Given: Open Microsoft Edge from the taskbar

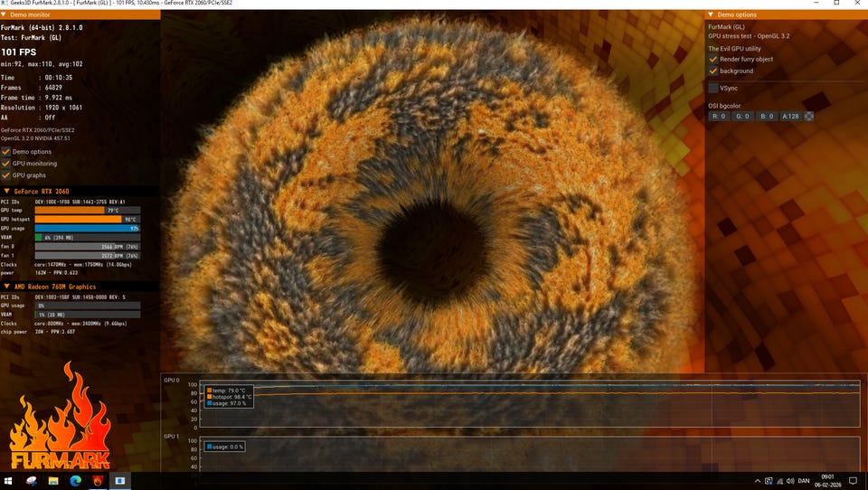Looking at the screenshot, I should (75, 481).
